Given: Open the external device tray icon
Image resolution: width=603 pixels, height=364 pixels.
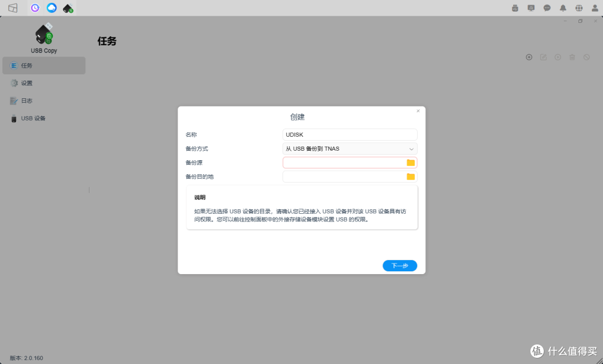Looking at the screenshot, I should coord(515,8).
